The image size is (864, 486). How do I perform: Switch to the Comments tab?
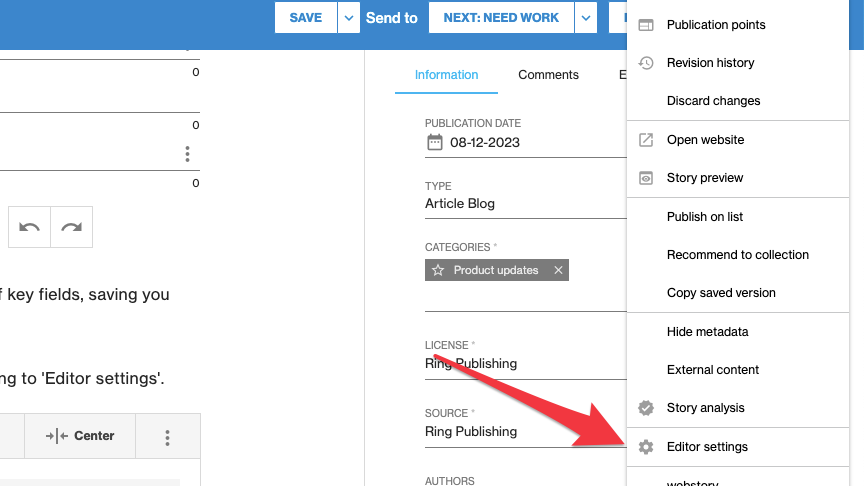coord(548,75)
